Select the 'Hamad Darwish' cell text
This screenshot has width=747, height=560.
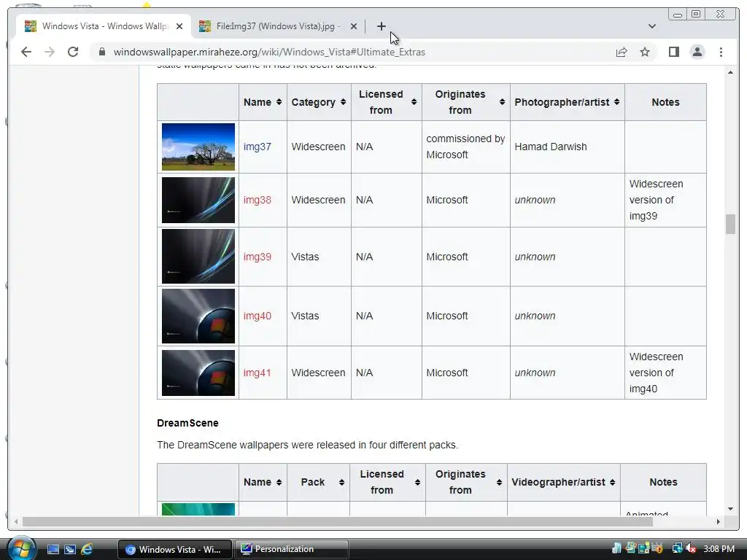tap(551, 147)
